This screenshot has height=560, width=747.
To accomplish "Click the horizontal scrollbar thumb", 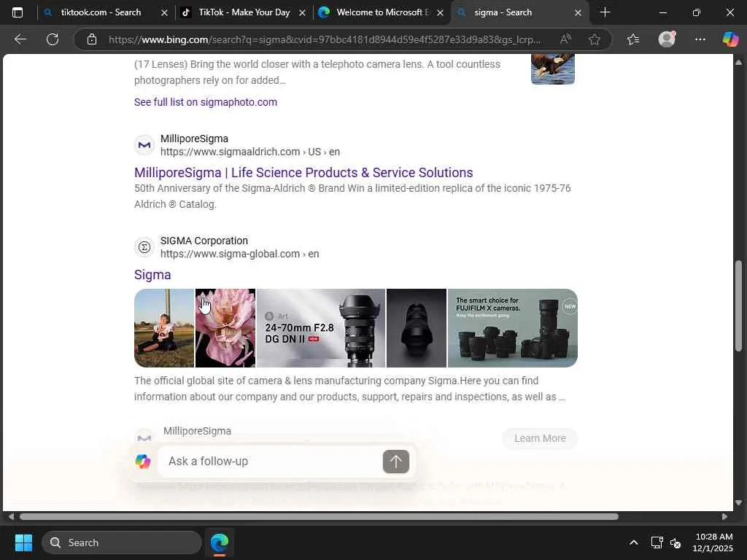I will (x=319, y=517).
